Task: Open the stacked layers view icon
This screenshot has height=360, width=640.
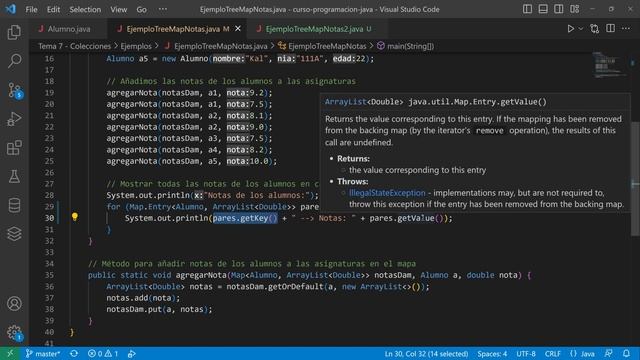Action: [x=14, y=234]
